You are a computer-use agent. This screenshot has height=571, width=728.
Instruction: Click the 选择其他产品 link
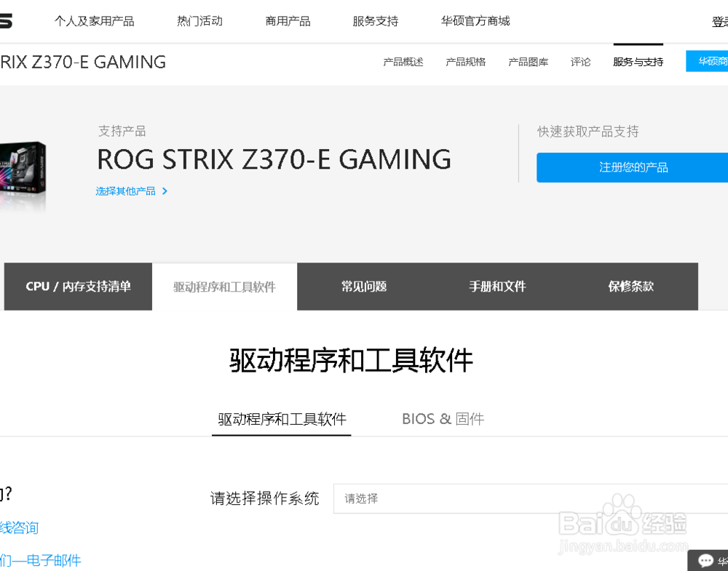pyautogui.click(x=125, y=191)
